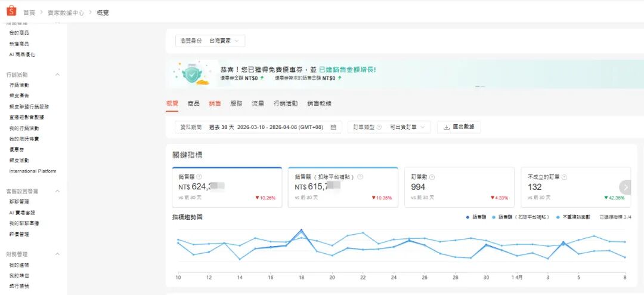Open 銀行帳號 in the sidebar

[19, 287]
